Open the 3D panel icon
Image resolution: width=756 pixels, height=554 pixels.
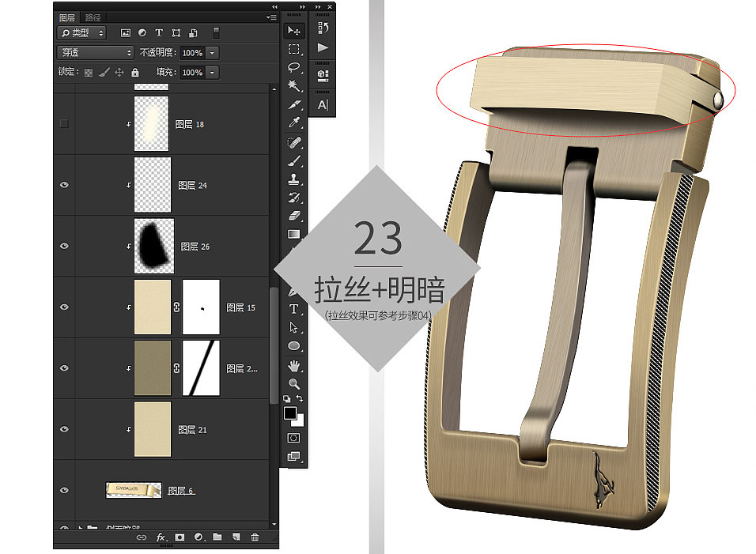click(x=323, y=75)
